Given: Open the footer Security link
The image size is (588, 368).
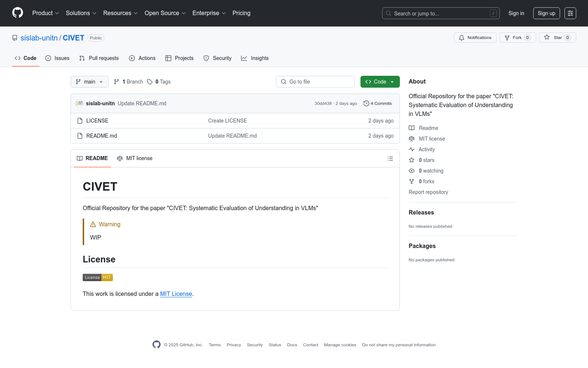Looking at the screenshot, I should tap(255, 345).
